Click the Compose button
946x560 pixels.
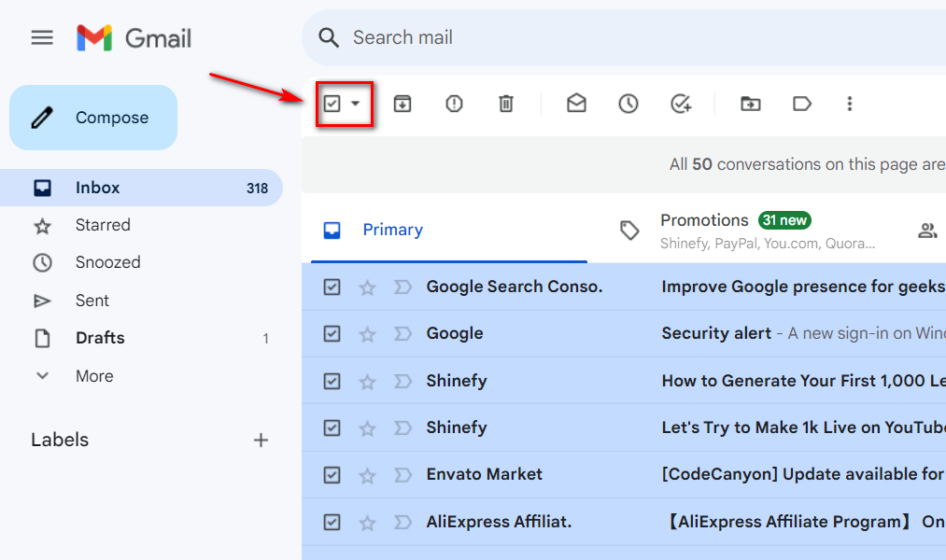pyautogui.click(x=93, y=118)
